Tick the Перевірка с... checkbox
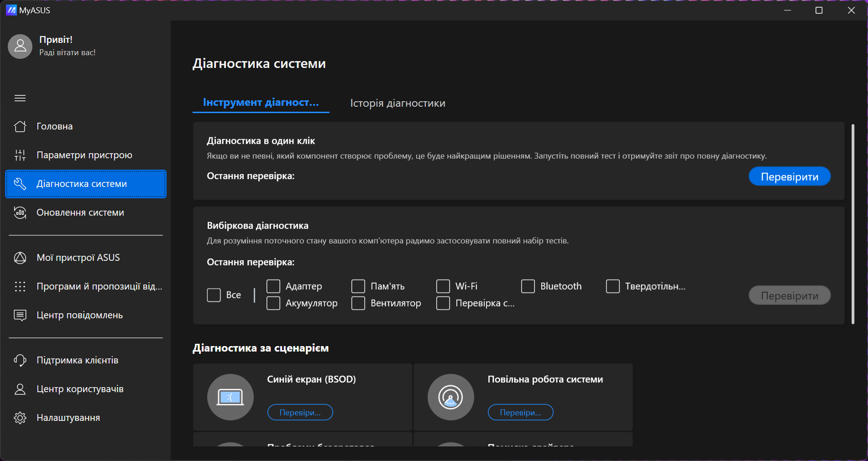This screenshot has width=868, height=461. (x=443, y=303)
